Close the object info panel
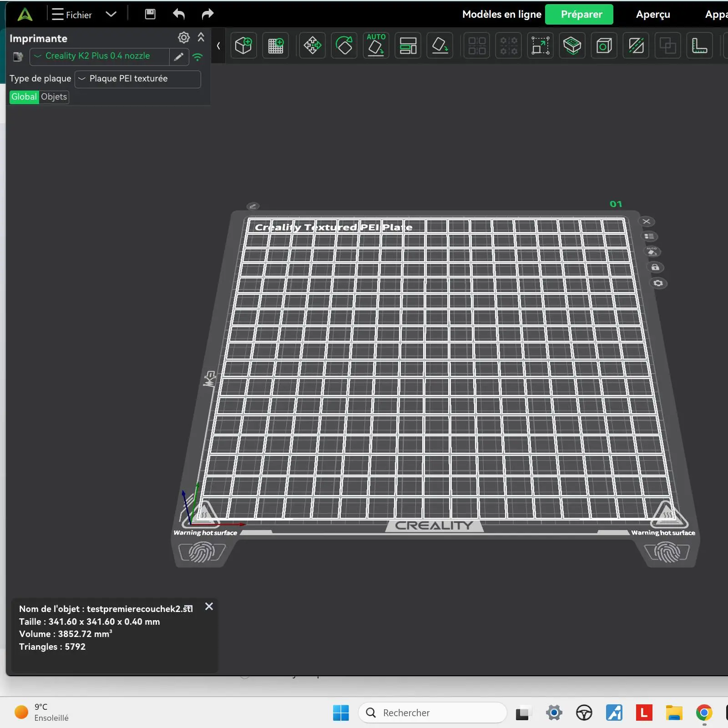 coord(209,607)
